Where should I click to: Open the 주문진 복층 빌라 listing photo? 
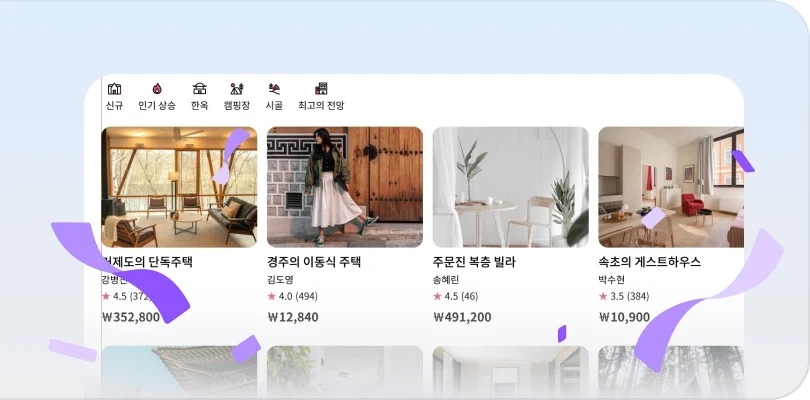point(511,187)
